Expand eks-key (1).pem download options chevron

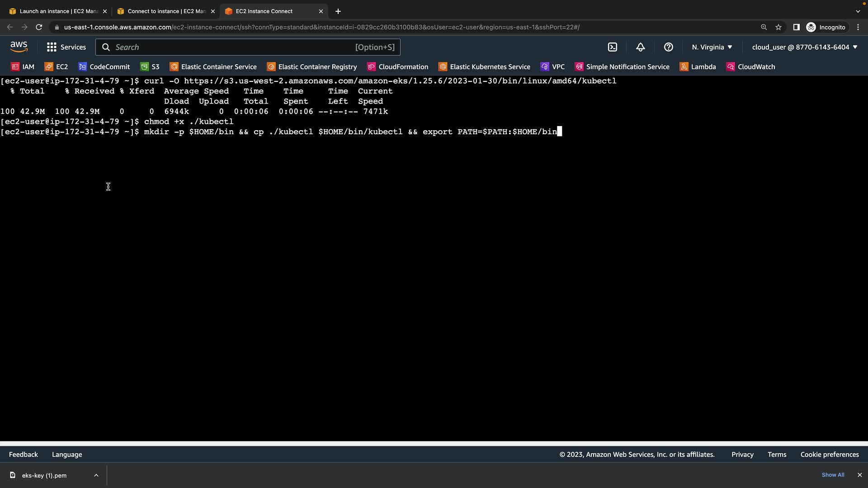[x=96, y=475]
